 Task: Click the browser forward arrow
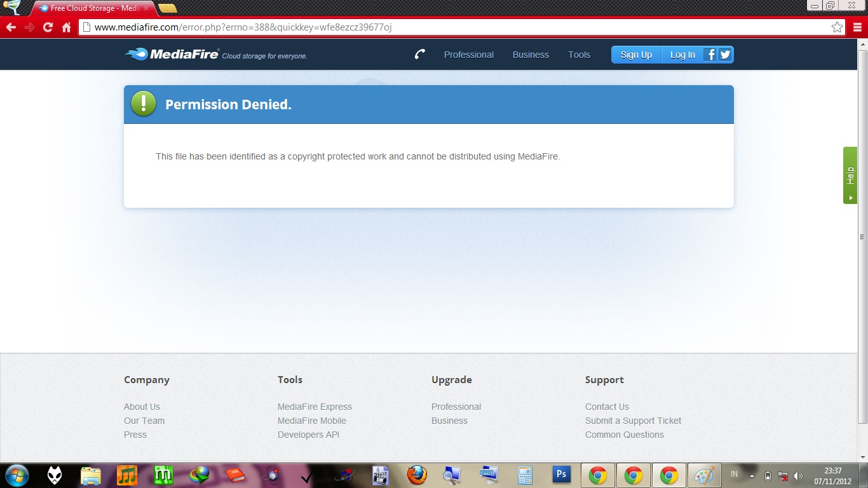pos(29,27)
